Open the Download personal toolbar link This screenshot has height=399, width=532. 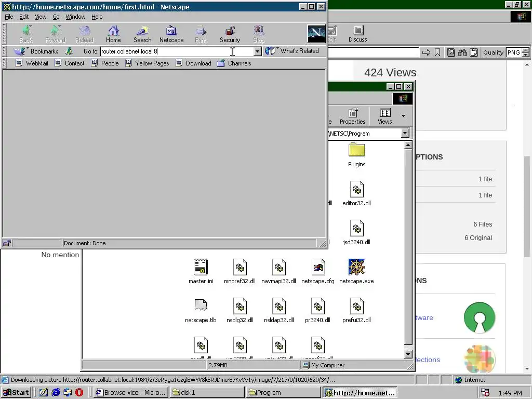pos(193,63)
